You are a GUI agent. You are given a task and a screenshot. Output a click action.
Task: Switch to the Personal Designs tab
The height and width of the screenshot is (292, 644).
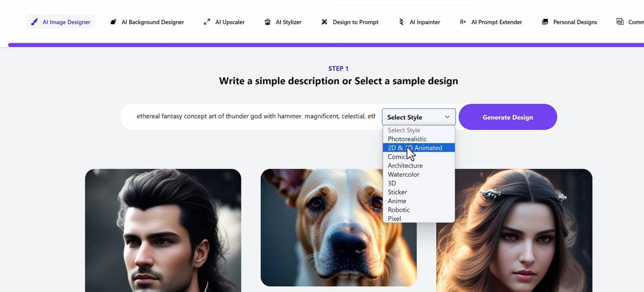(569, 21)
